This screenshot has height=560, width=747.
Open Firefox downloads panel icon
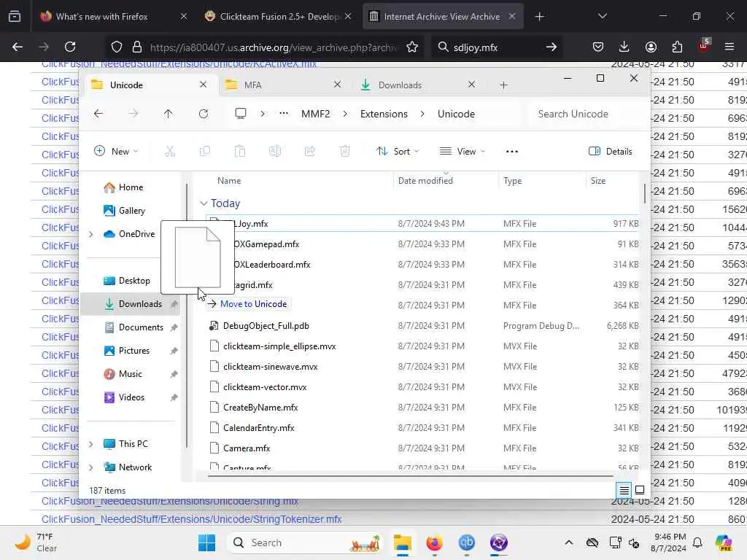tap(624, 47)
